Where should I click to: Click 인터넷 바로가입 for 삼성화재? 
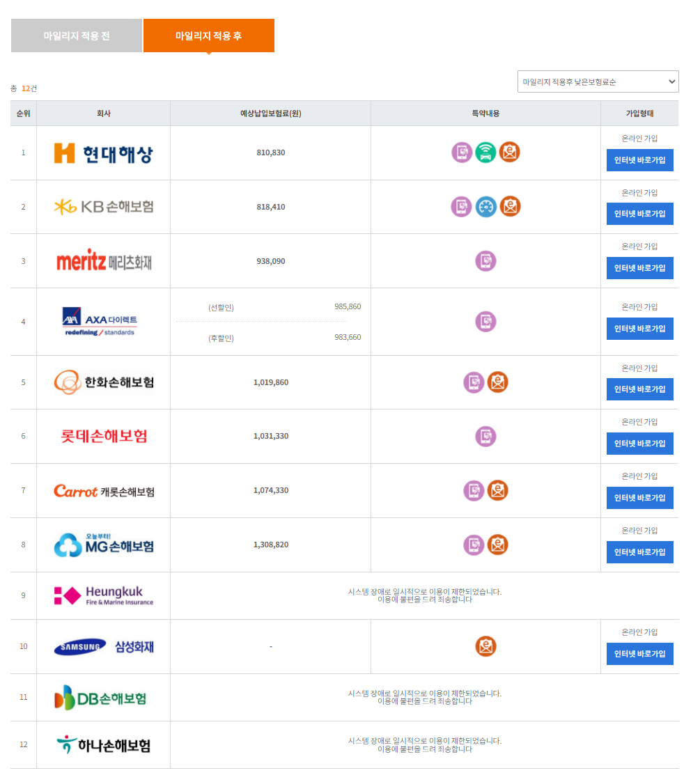point(639,654)
